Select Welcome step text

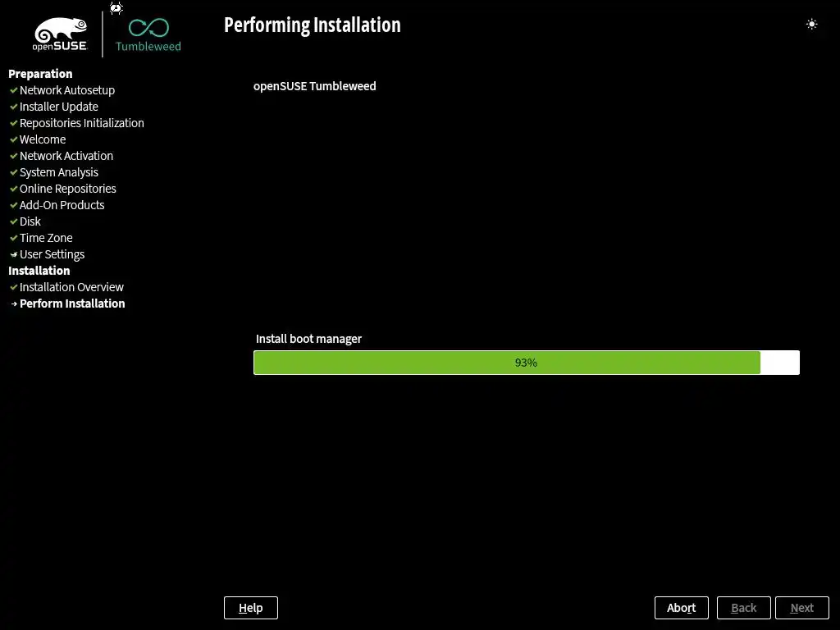tap(43, 139)
